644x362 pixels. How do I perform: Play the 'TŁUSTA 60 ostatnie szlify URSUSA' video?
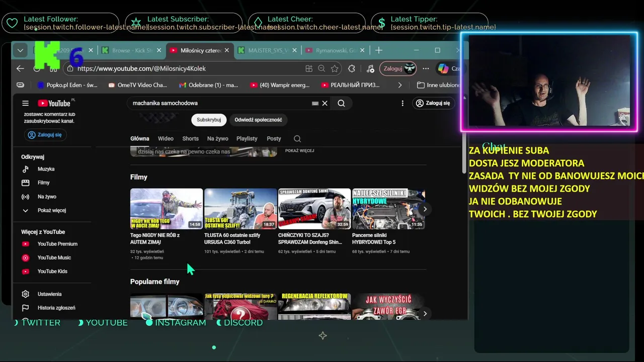coord(240,209)
